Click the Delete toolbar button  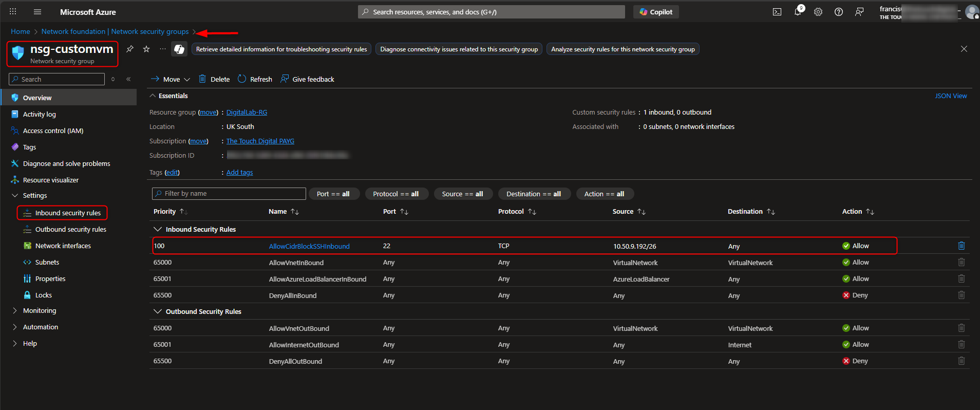(x=214, y=79)
